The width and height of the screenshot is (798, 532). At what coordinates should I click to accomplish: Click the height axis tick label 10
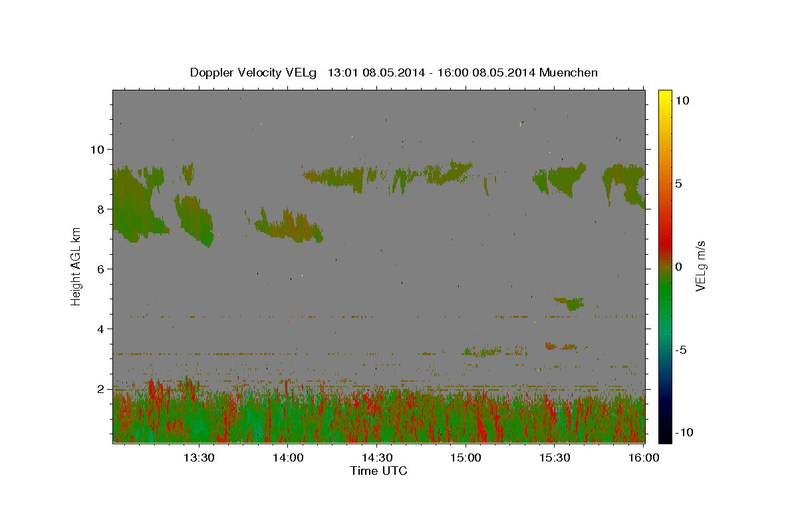pos(98,149)
